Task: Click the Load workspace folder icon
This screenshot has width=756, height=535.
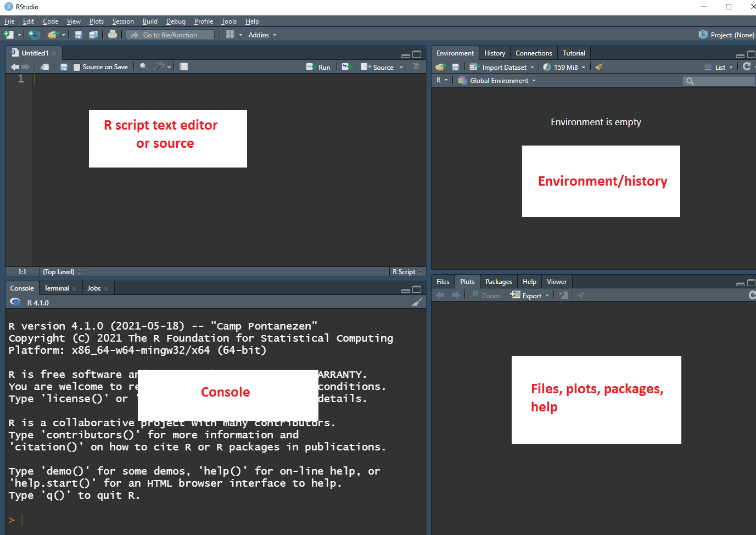Action: point(440,67)
